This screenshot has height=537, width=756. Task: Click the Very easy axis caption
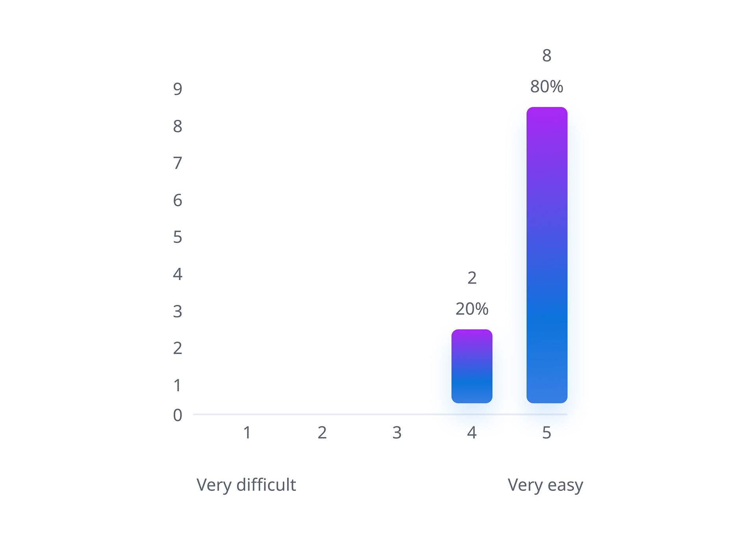pyautogui.click(x=545, y=485)
